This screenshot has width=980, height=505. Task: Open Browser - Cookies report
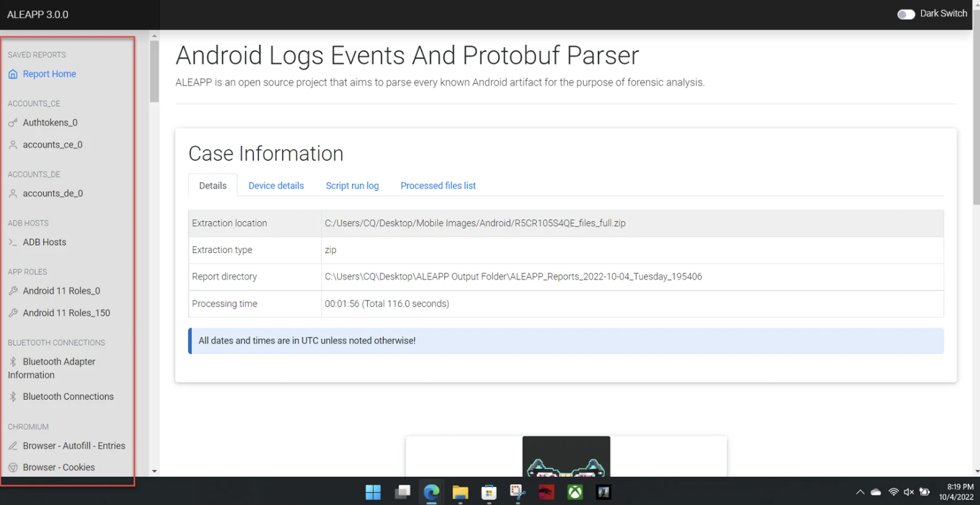[59, 467]
